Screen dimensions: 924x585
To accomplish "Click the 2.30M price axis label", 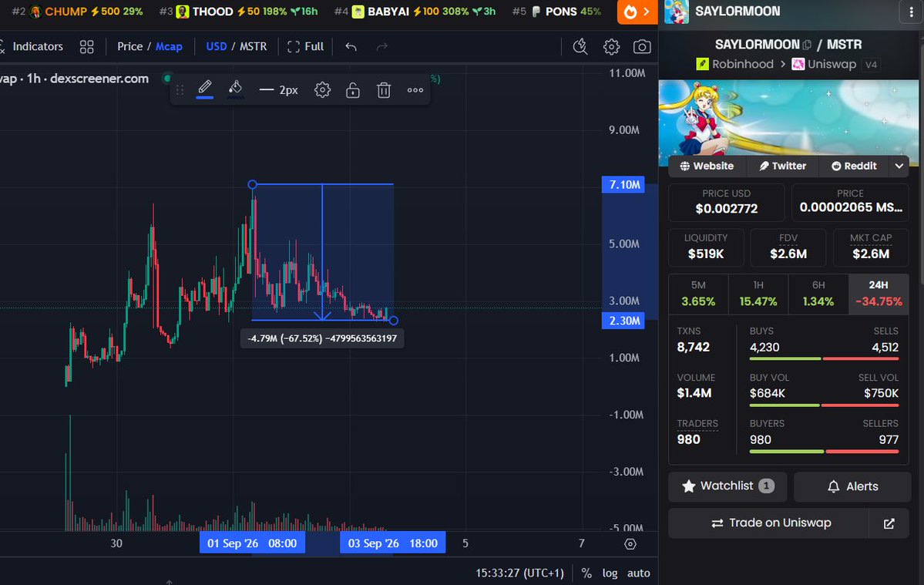I will pos(623,321).
